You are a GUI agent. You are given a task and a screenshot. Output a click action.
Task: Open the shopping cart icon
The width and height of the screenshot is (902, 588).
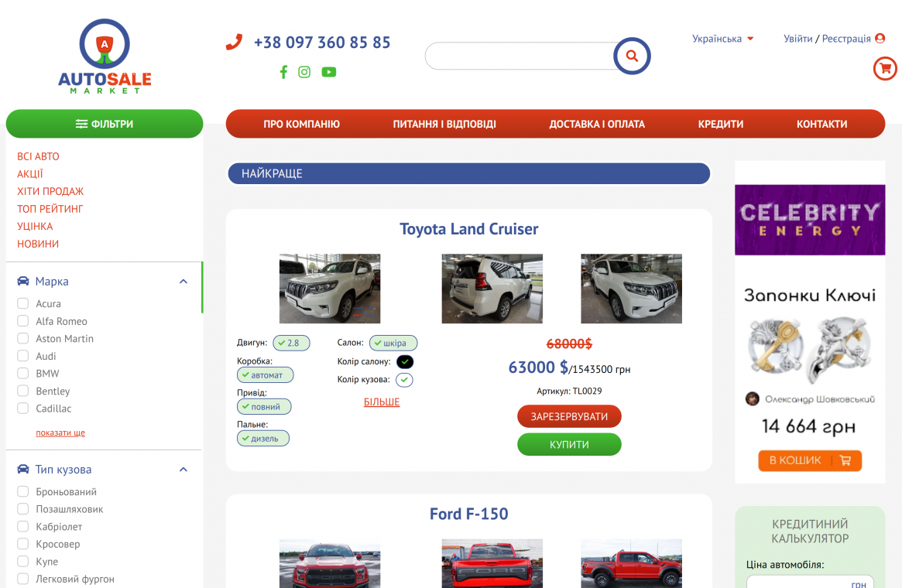click(x=885, y=68)
